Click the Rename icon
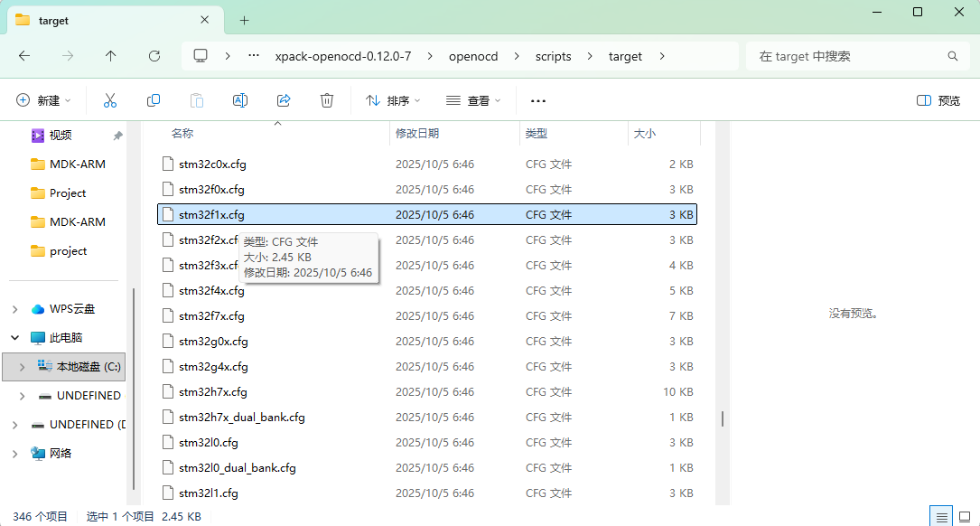Image resolution: width=980 pixels, height=526 pixels. pyautogui.click(x=240, y=100)
